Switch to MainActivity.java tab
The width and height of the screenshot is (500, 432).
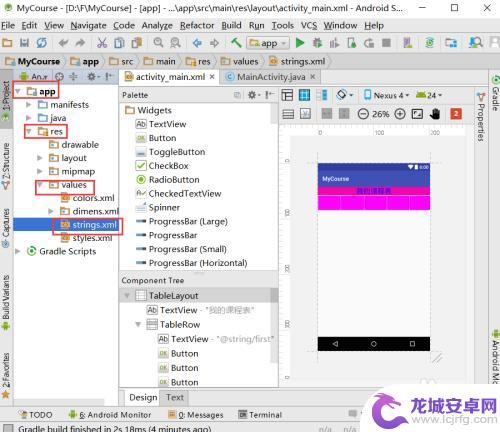point(271,77)
